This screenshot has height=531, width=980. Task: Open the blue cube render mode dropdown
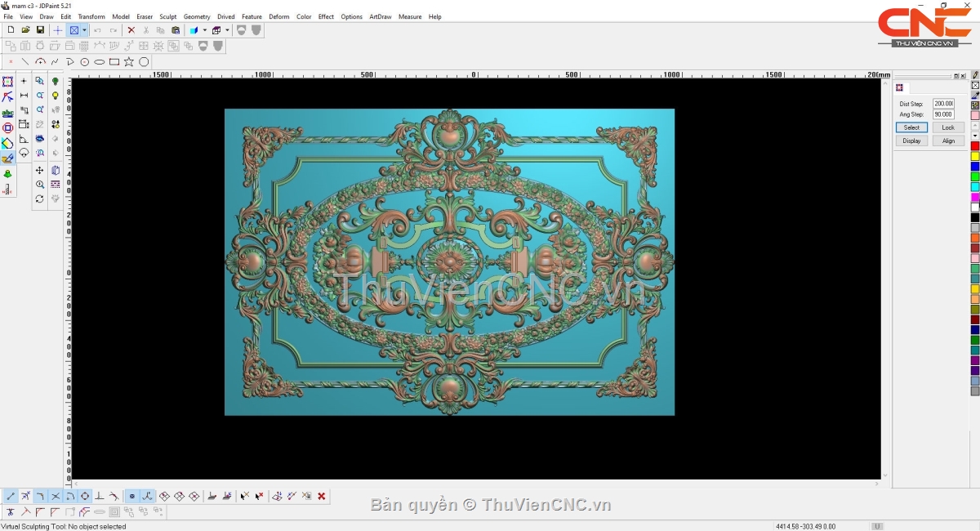(204, 30)
